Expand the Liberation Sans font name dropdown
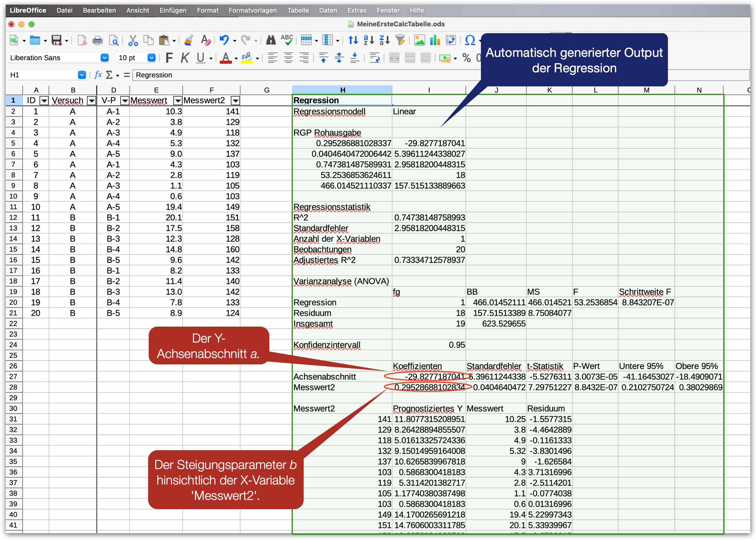The width and height of the screenshot is (756, 540). tap(104, 58)
